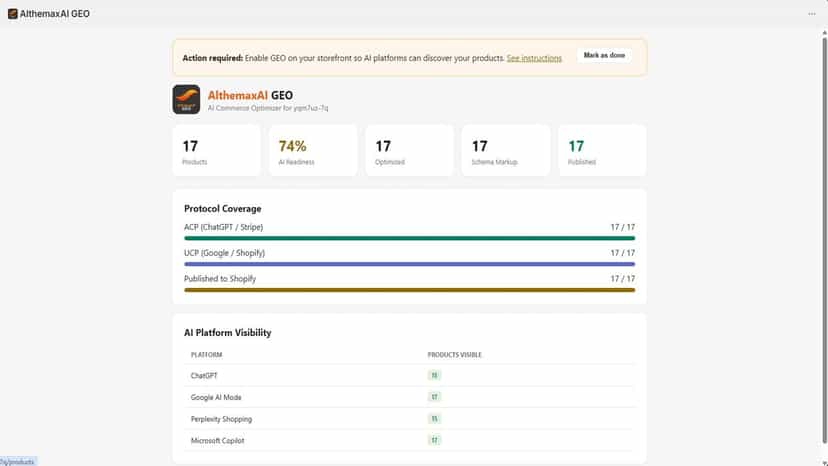
Task: Click the PLATFORM column header
Action: coord(206,355)
